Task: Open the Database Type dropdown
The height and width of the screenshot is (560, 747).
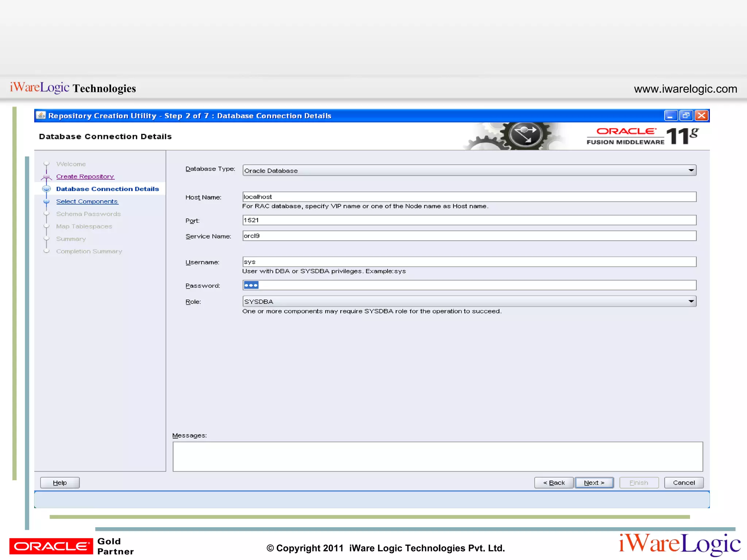Action: click(x=690, y=170)
